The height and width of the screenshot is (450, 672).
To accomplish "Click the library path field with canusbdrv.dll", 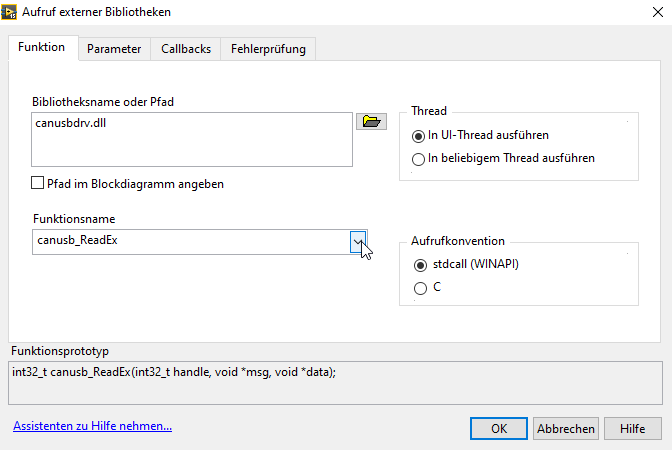I will (x=192, y=138).
